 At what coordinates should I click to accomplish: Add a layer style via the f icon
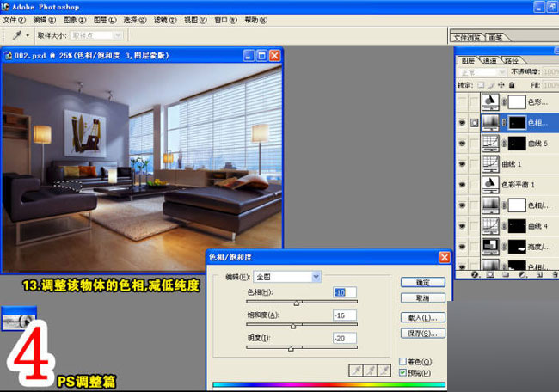tap(475, 274)
